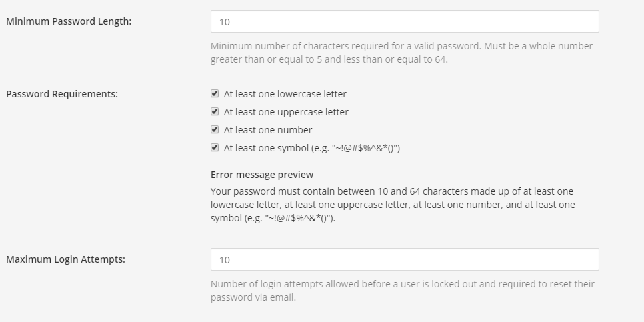
Task: Focus the Maximum Login Attempts input box
Action: [x=405, y=259]
